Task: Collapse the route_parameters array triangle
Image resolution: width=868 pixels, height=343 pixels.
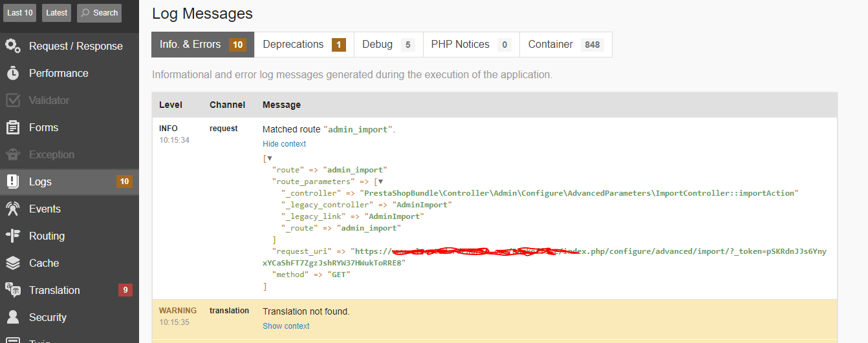Action: tap(381, 182)
